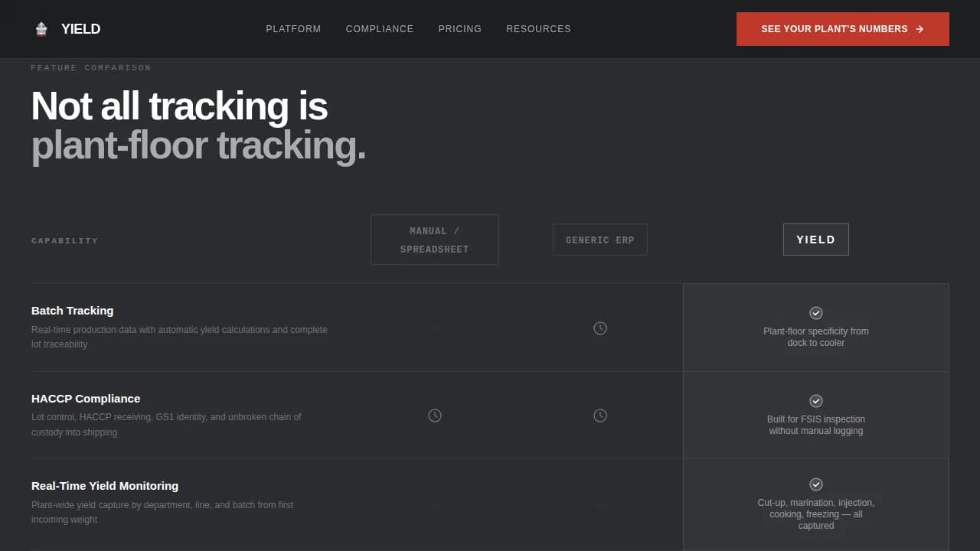The width and height of the screenshot is (980, 551).
Task: Click the 'Real-time production data' description text
Action: coord(179,337)
